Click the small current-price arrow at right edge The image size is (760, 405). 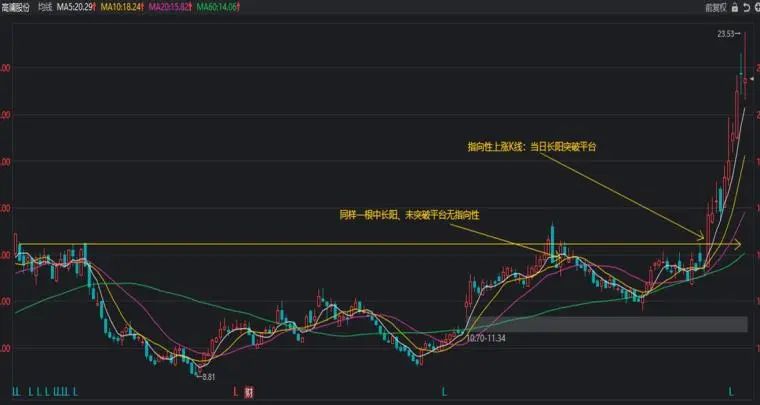752,78
